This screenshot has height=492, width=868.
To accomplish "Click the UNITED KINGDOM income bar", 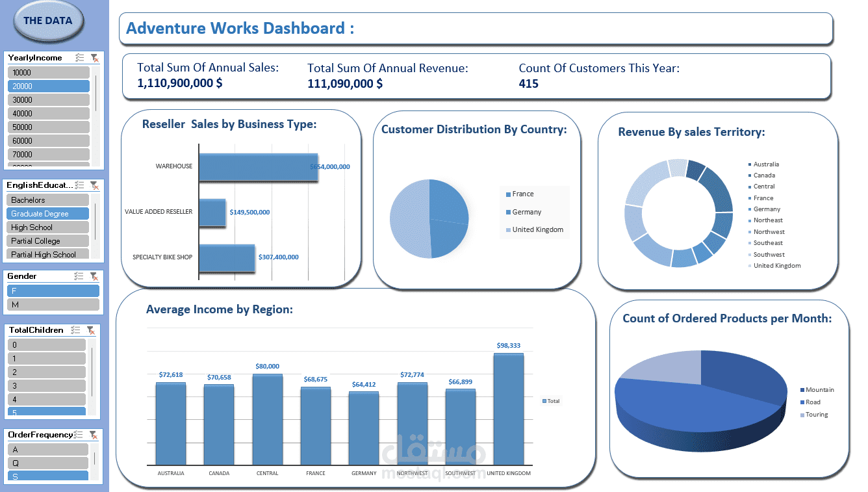I will [x=509, y=409].
